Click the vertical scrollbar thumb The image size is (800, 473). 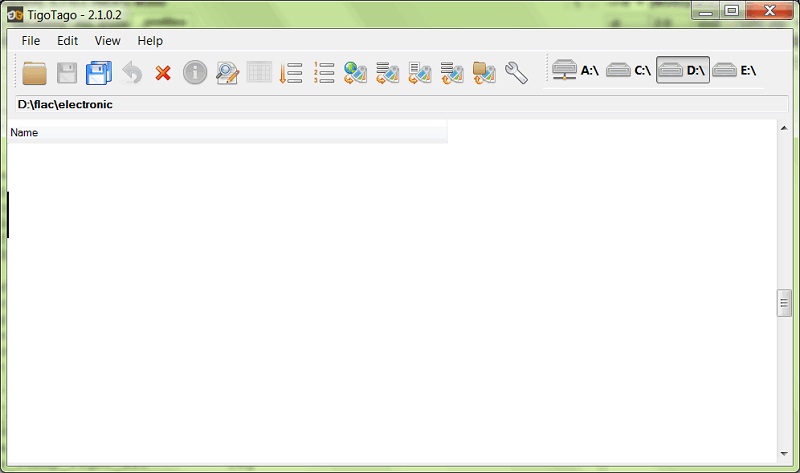pos(784,303)
